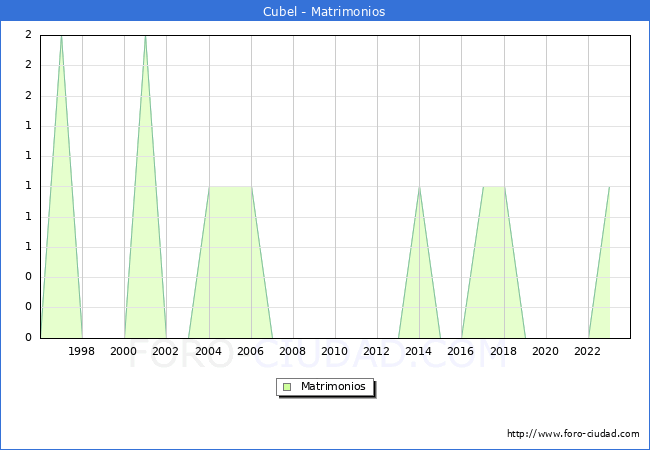Select the 2006 x-axis label
The width and height of the screenshot is (650, 450).
click(250, 351)
